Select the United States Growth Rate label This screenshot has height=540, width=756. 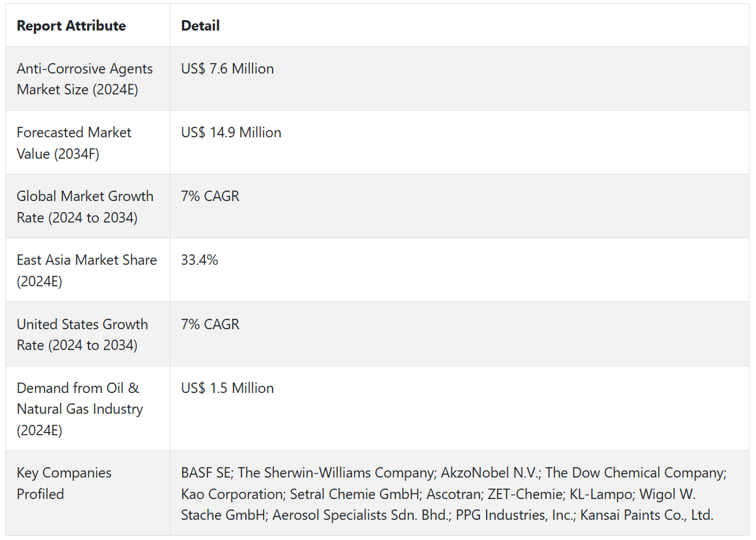tap(82, 334)
